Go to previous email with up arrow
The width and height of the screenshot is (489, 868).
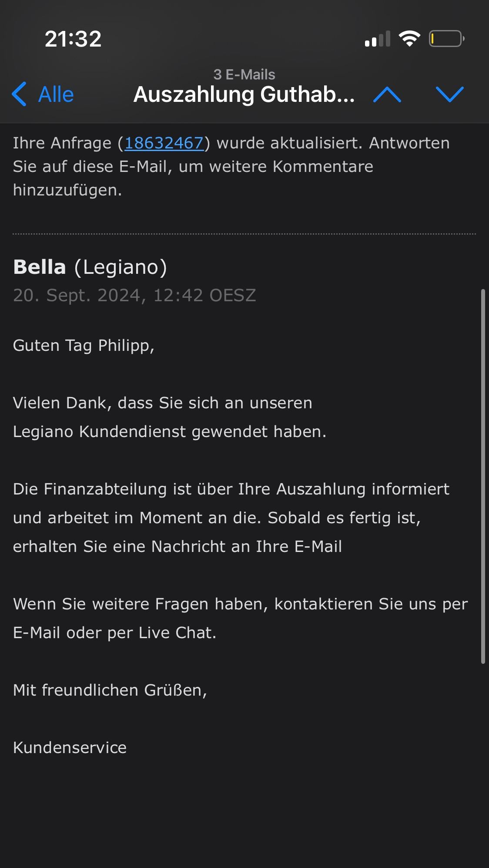[x=387, y=94]
